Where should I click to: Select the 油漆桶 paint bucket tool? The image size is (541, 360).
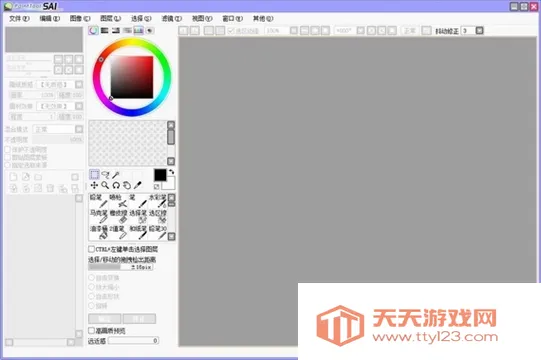(98, 232)
